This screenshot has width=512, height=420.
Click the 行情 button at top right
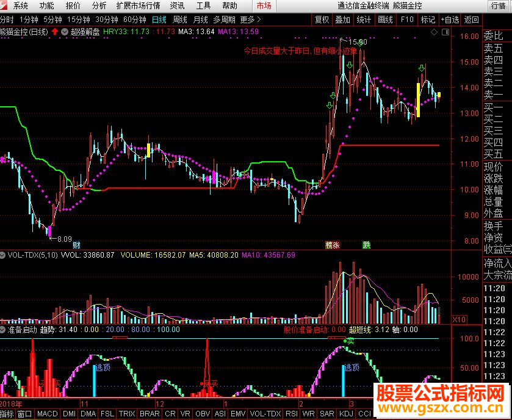(x=499, y=5)
